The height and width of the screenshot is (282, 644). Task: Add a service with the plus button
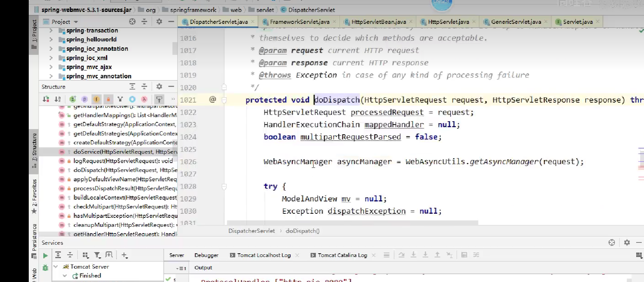[124, 255]
